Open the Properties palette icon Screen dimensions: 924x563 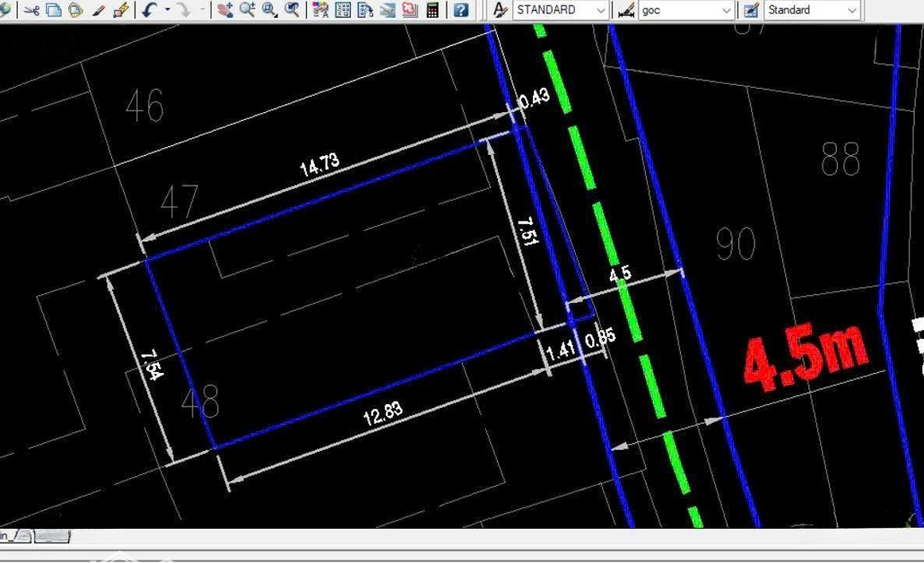(321, 10)
